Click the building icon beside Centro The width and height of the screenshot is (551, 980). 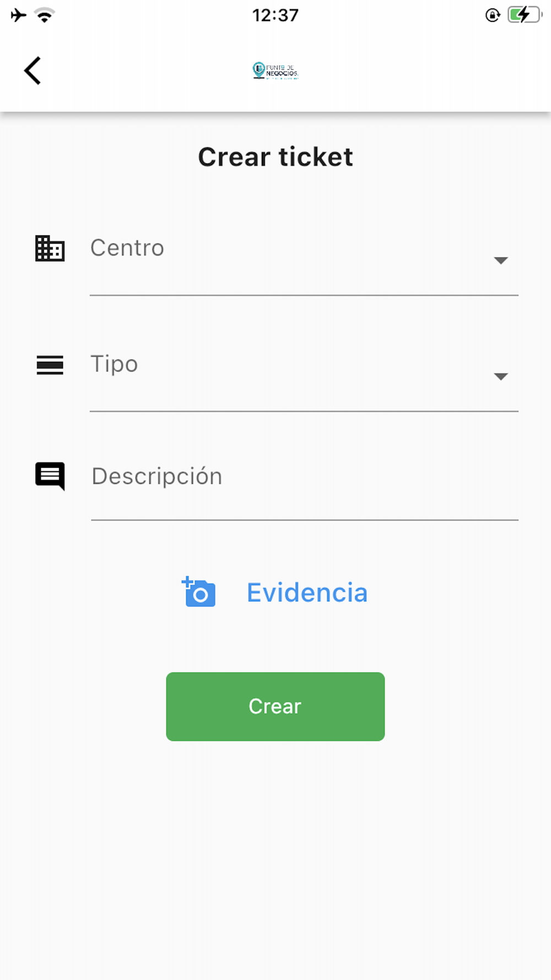point(50,248)
